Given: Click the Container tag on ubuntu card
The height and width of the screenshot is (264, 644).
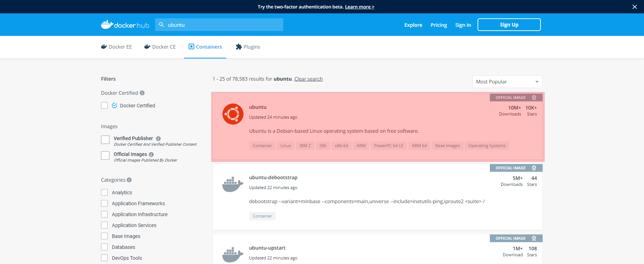Looking at the screenshot, I should (262, 146).
